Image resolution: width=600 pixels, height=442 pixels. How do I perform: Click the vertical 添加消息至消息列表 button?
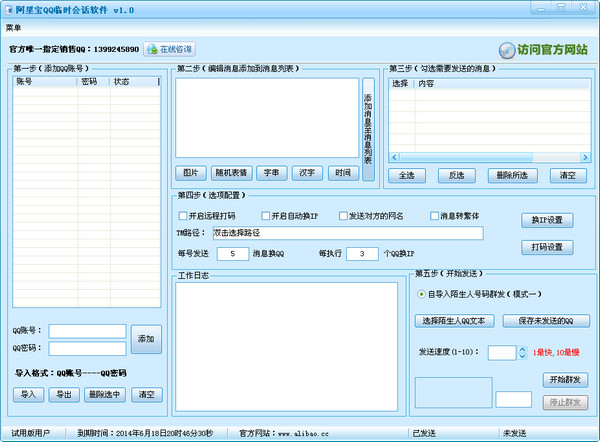coord(368,129)
